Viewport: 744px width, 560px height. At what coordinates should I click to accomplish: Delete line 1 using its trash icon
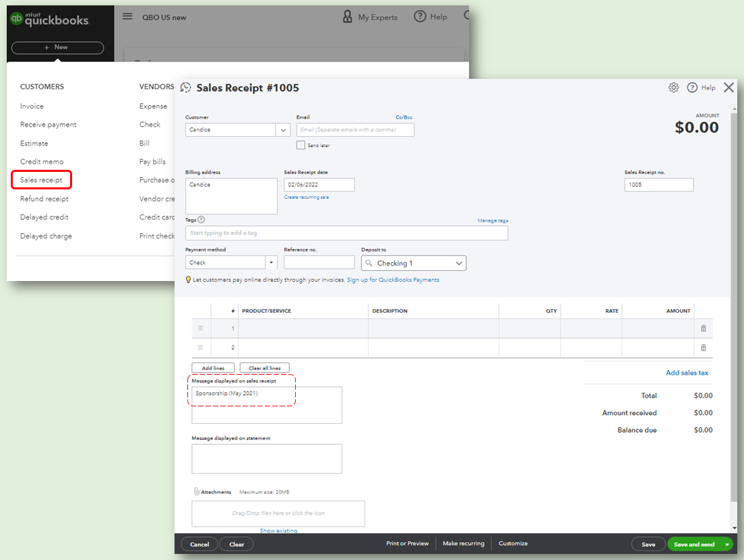click(x=703, y=328)
